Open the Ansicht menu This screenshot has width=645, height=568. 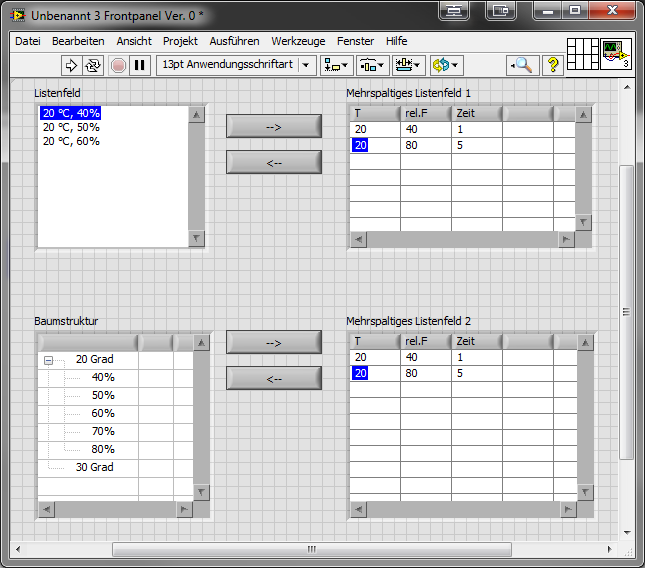click(134, 41)
